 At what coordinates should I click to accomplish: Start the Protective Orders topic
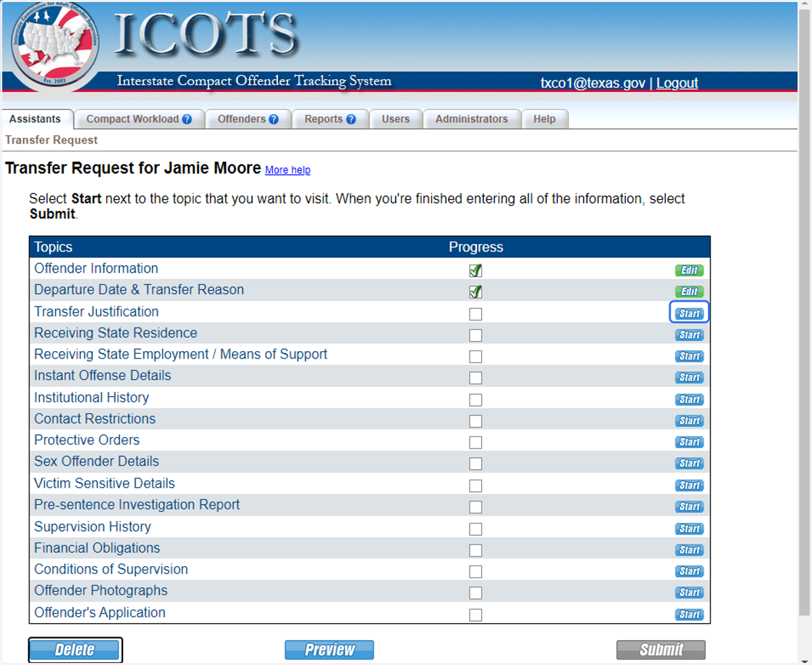pyautogui.click(x=689, y=442)
